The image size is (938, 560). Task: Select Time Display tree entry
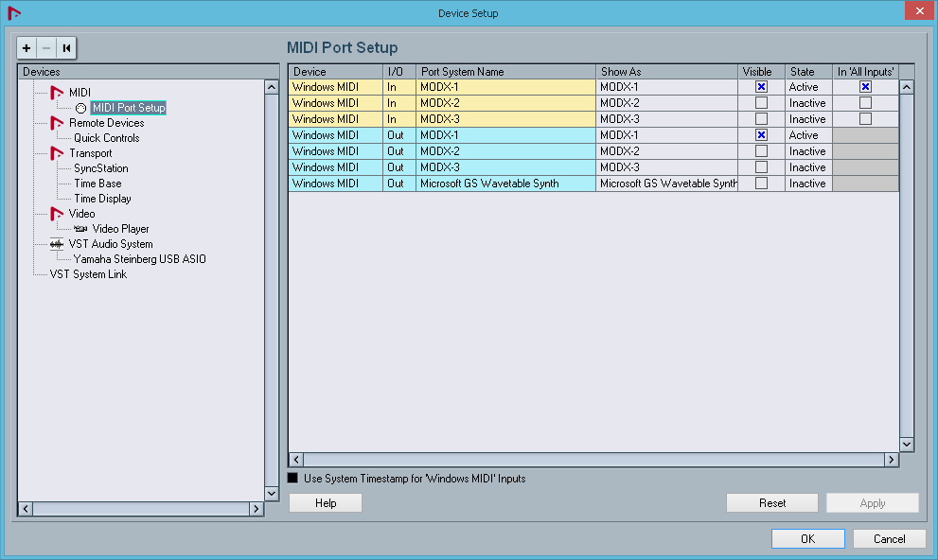(102, 199)
